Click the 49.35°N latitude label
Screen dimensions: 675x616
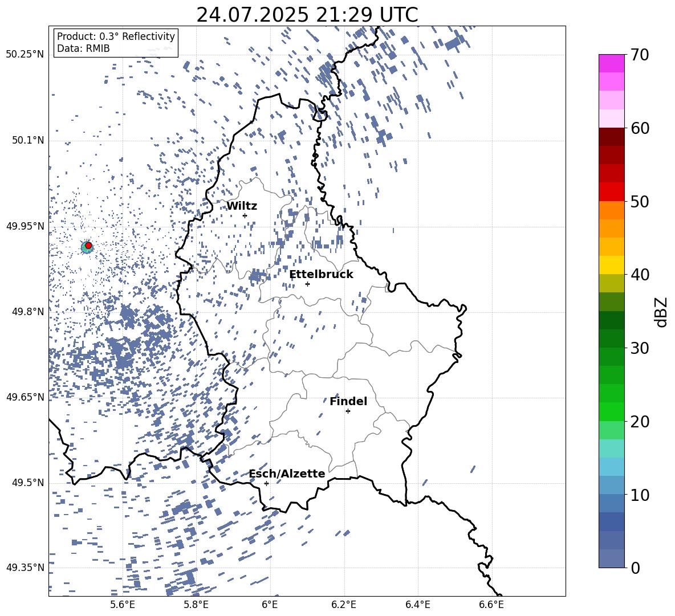click(25, 568)
